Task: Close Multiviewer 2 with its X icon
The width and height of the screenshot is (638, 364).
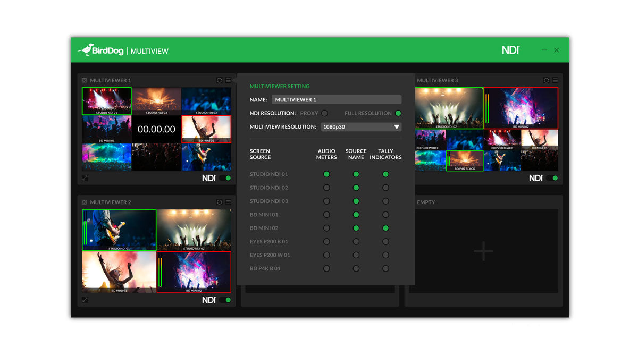Action: tap(83, 202)
